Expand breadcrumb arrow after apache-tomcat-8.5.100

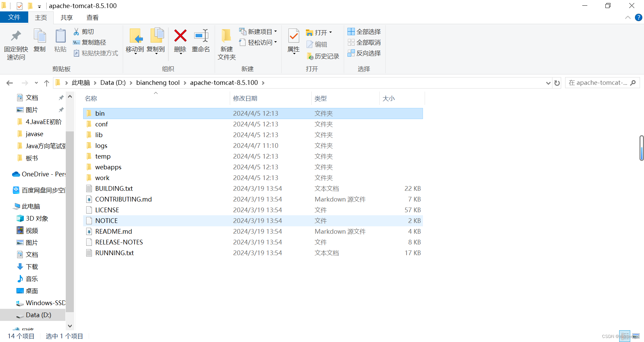pos(263,83)
